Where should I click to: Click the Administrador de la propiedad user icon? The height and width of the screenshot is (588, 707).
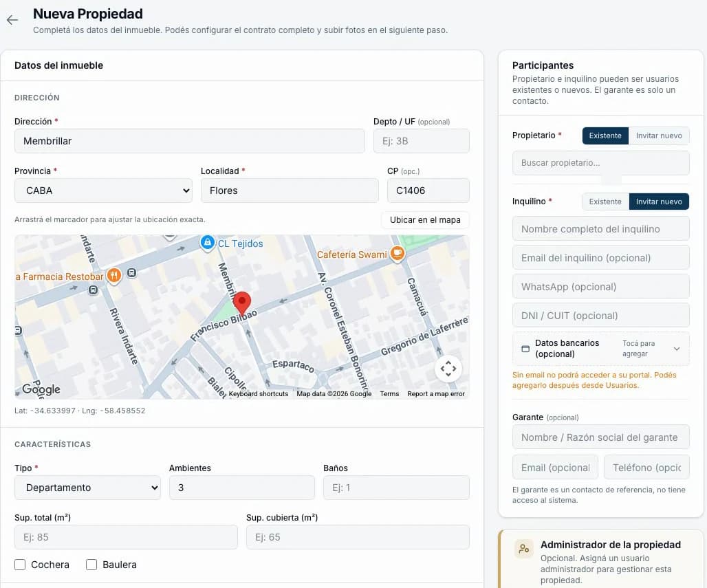coord(523,549)
